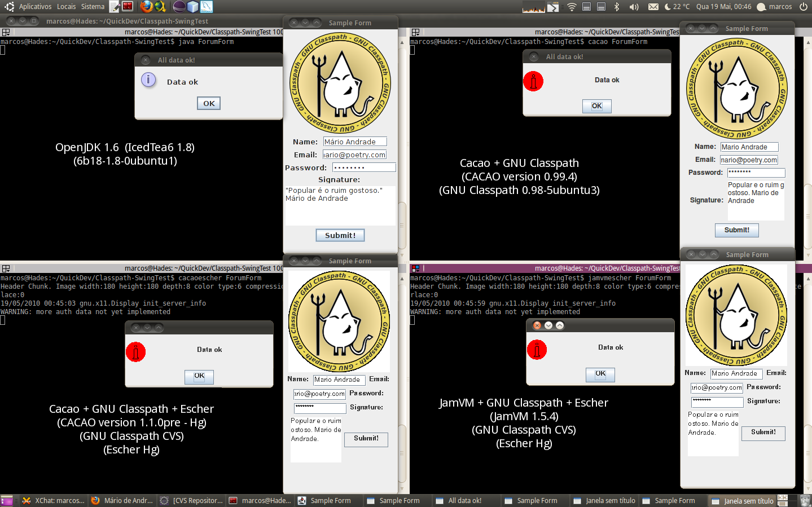Open the Wi-Fi network indicator
The width and height of the screenshot is (812, 507).
tap(572, 7)
